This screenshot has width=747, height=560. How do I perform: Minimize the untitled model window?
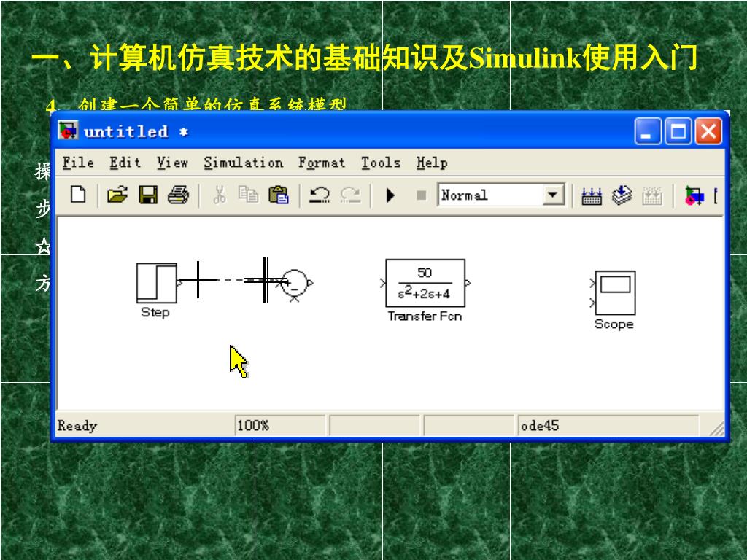648,131
